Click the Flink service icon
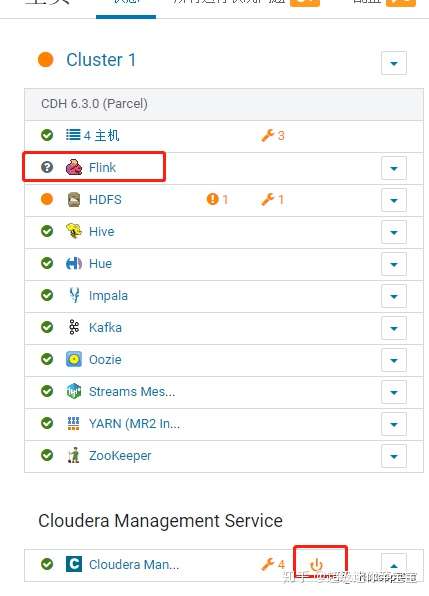Image resolution: width=429 pixels, height=596 pixels. click(x=74, y=167)
